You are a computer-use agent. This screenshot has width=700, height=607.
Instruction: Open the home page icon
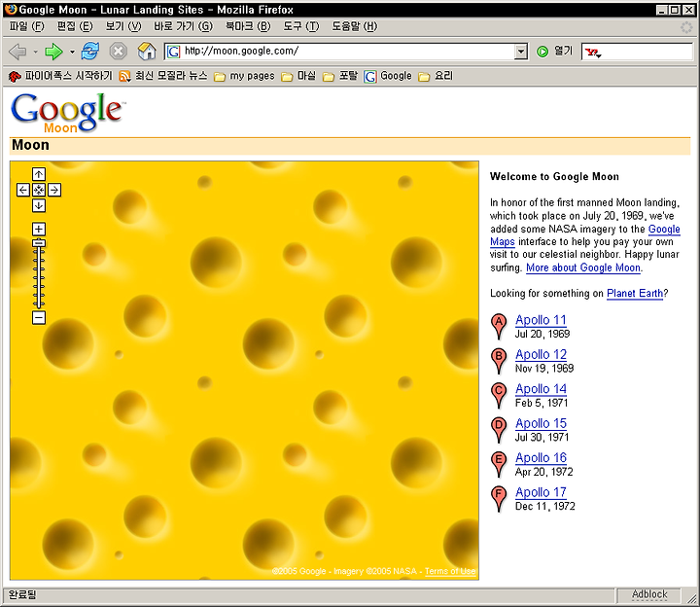(147, 52)
